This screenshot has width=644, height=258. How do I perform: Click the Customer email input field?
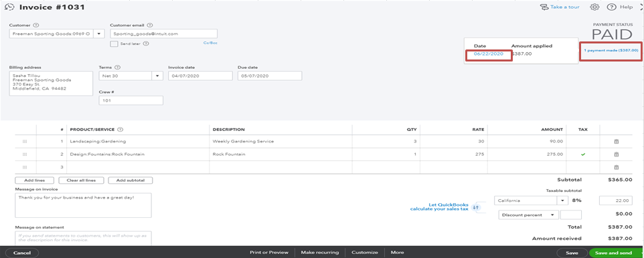click(x=164, y=33)
